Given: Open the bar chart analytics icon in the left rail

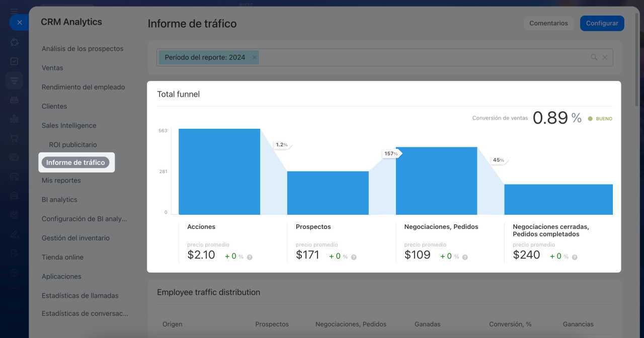Looking at the screenshot, I should point(14,119).
